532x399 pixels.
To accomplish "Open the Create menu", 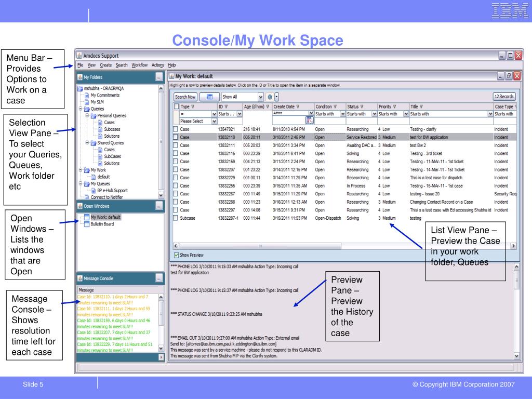I will (x=105, y=65).
